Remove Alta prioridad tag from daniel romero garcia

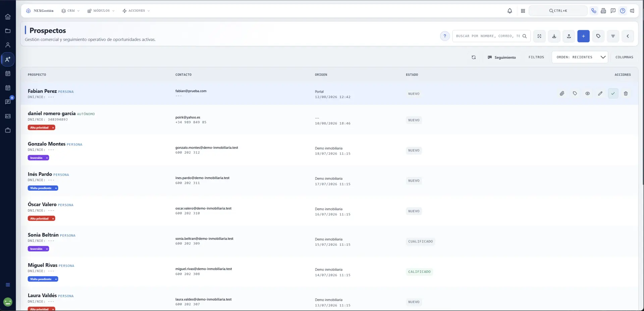(x=53, y=128)
